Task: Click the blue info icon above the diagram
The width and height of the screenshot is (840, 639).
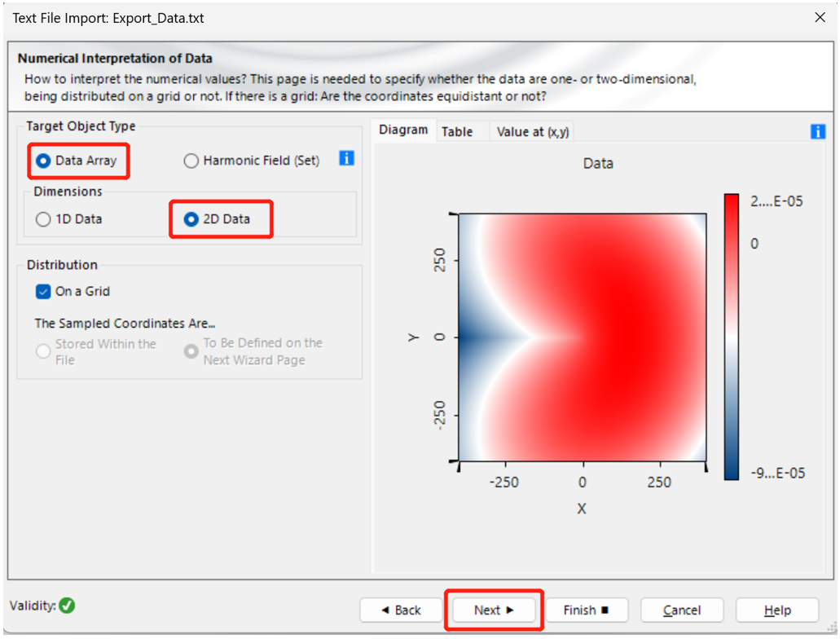Action: coord(818,131)
